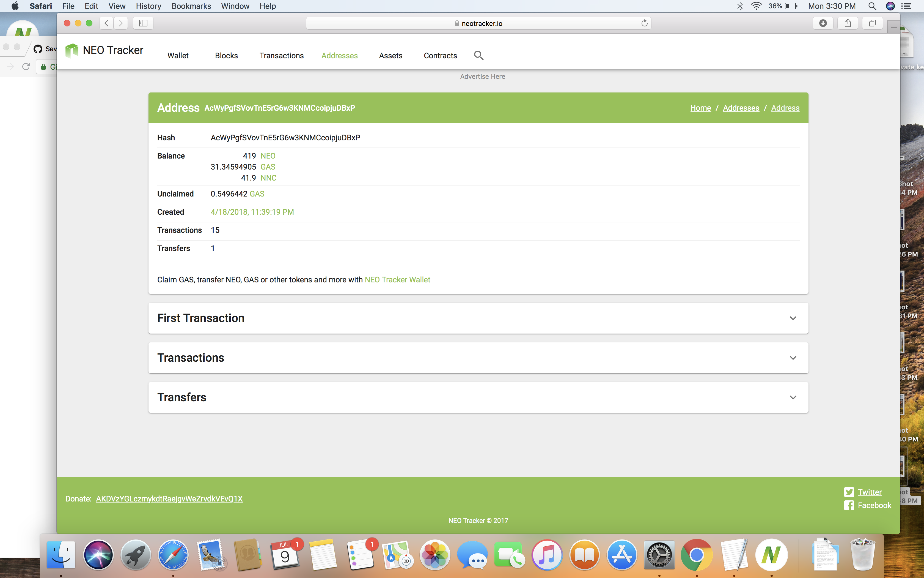This screenshot has height=578, width=924.
Task: Open the Wallet tab in navbar
Action: pos(178,55)
